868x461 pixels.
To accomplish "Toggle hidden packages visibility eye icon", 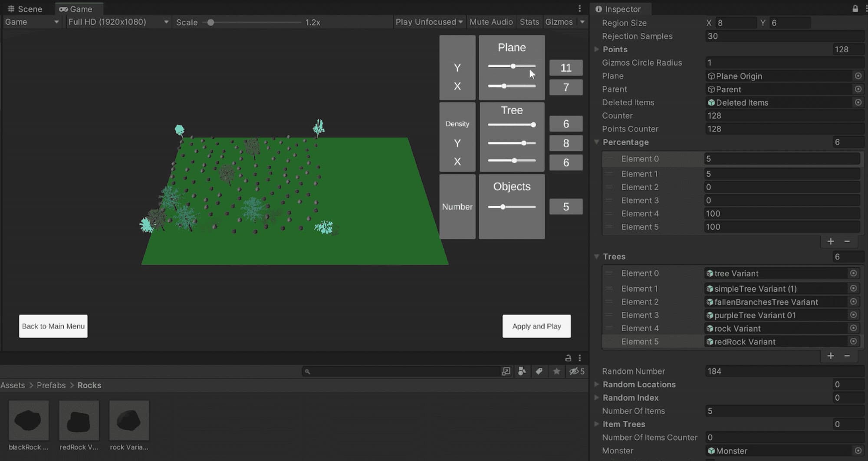I will pyautogui.click(x=577, y=371).
